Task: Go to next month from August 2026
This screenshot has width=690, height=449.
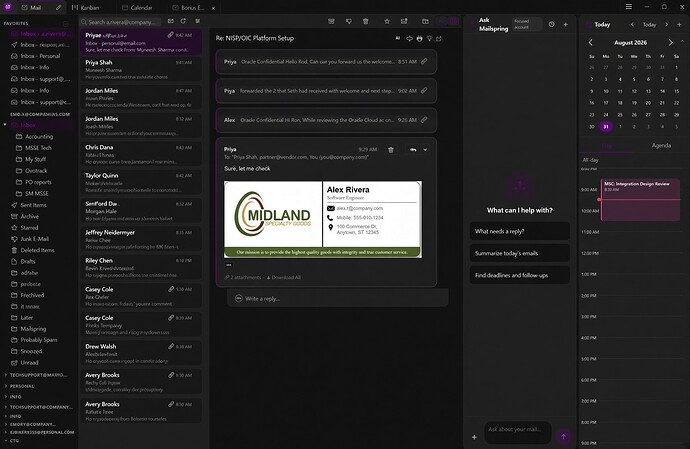Action: point(670,43)
